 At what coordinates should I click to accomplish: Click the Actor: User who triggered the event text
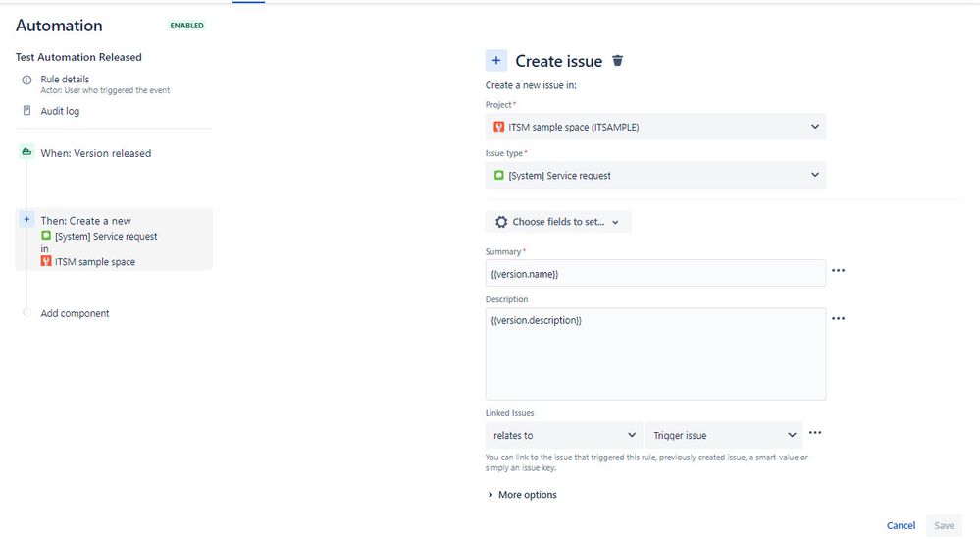pyautogui.click(x=105, y=90)
